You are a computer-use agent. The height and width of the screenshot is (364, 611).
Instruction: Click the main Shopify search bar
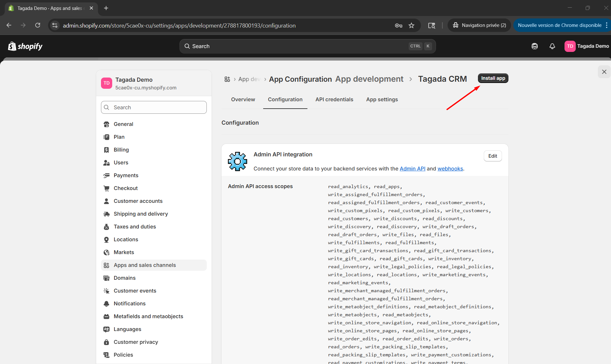(x=307, y=46)
